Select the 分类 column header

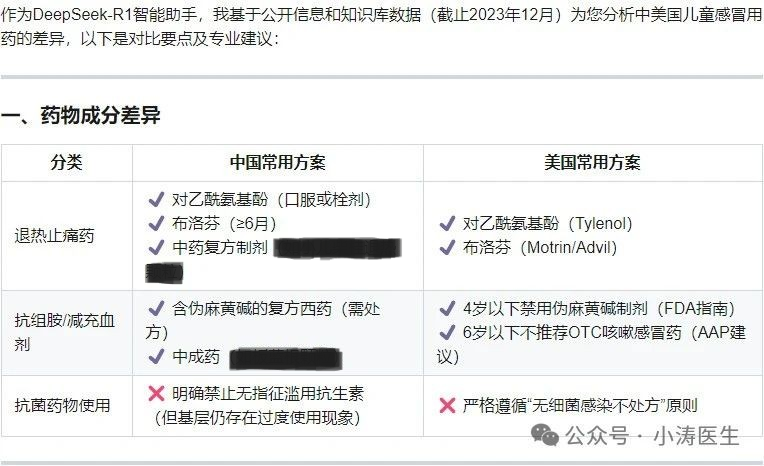pyautogui.click(x=67, y=162)
